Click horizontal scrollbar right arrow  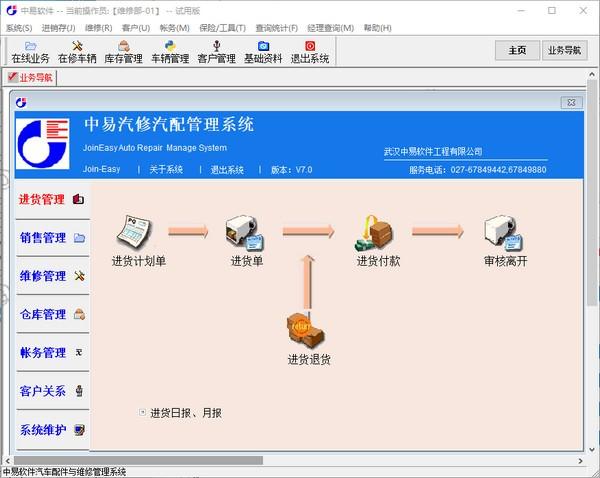pyautogui.click(x=580, y=461)
